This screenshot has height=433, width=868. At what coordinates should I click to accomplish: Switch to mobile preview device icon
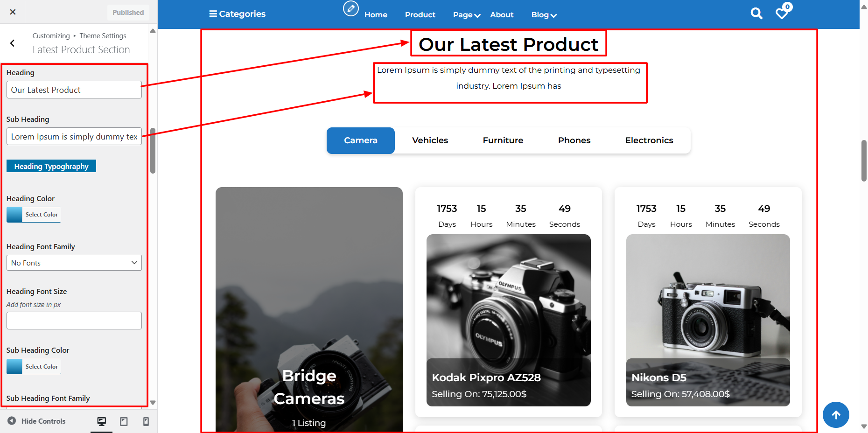(146, 421)
